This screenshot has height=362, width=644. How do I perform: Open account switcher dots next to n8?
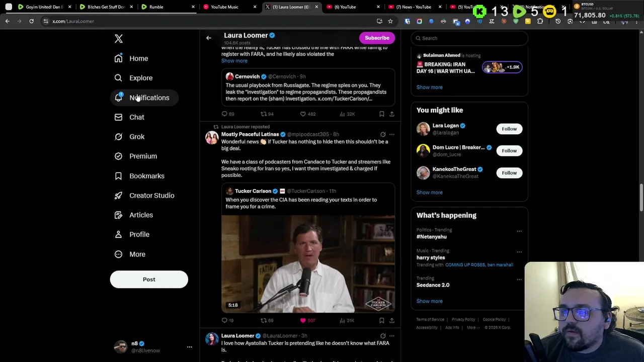(x=190, y=347)
